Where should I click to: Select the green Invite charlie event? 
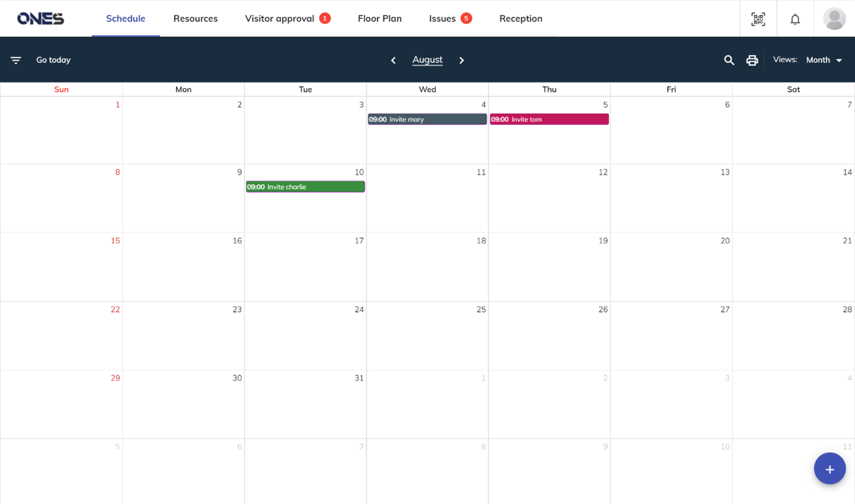click(x=305, y=187)
